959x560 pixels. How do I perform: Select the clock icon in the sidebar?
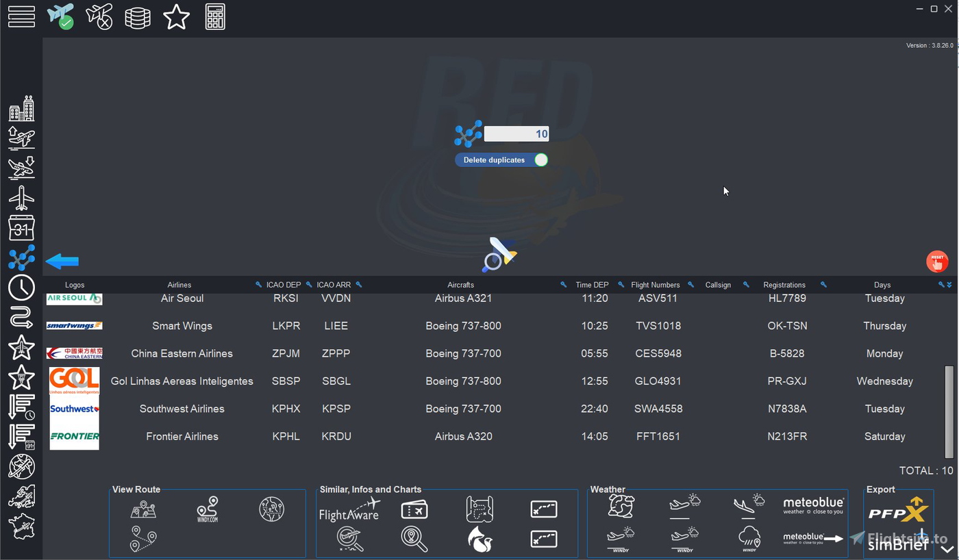click(21, 288)
